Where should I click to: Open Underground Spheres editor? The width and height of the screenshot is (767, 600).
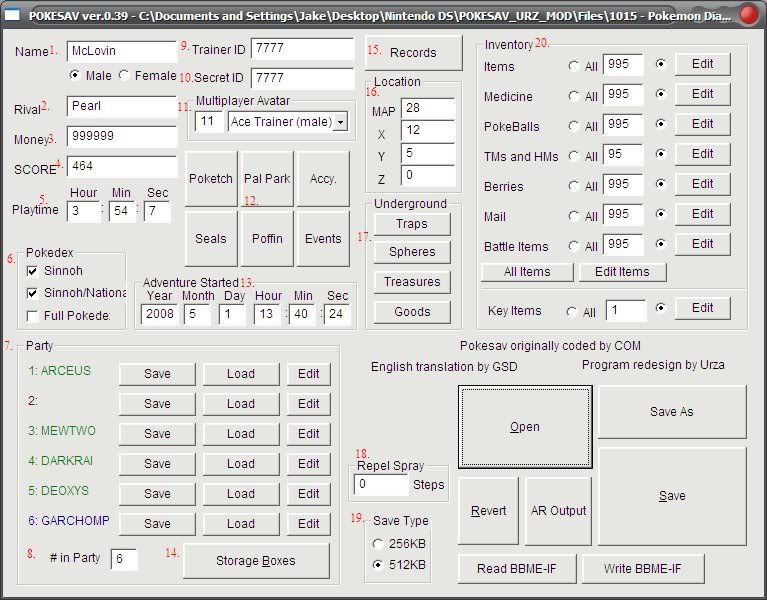(x=412, y=252)
